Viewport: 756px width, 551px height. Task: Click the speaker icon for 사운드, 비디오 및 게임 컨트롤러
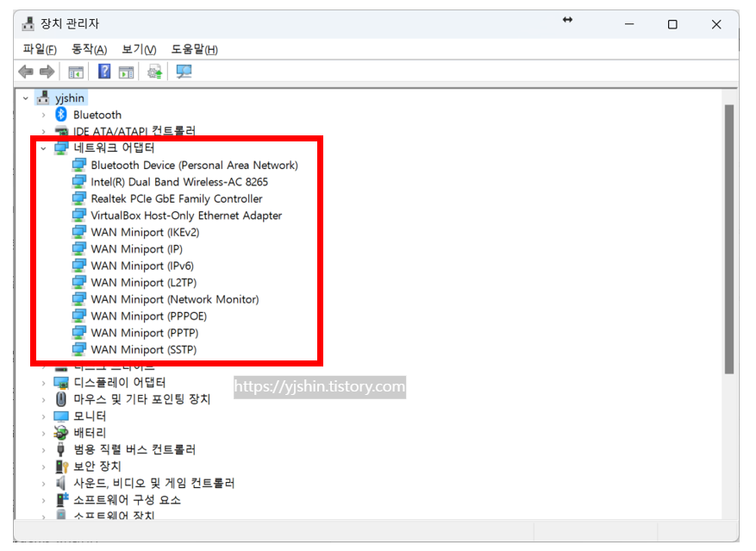pos(60,483)
